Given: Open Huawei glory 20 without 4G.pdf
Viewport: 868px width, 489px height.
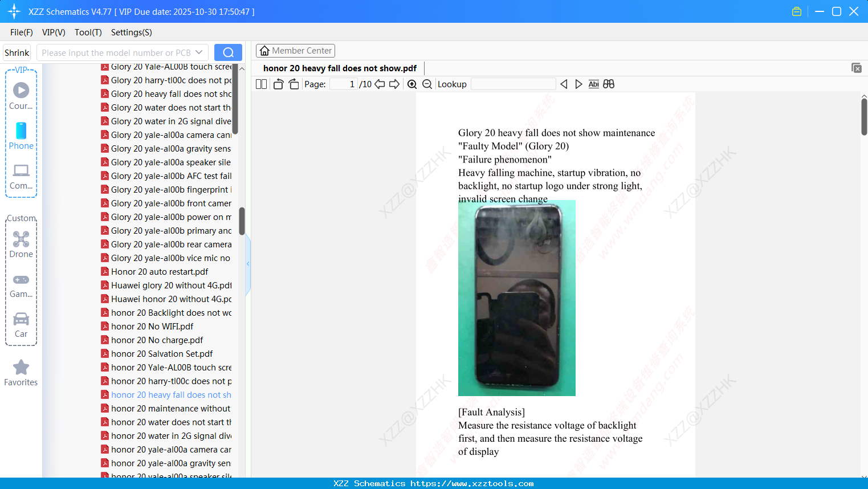Looking at the screenshot, I should 166,286.
